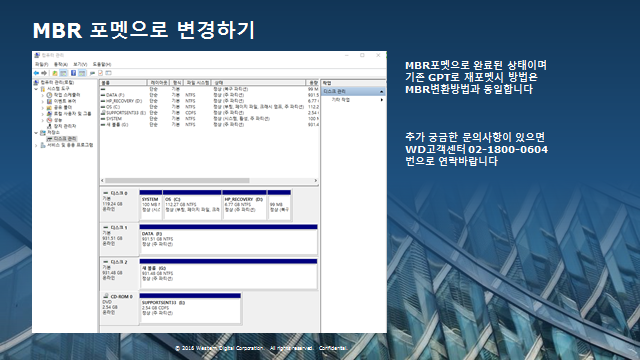Select DATA (F:) row in volume list
Screen dimensions: 640x360
pyautogui.click(x=209, y=95)
